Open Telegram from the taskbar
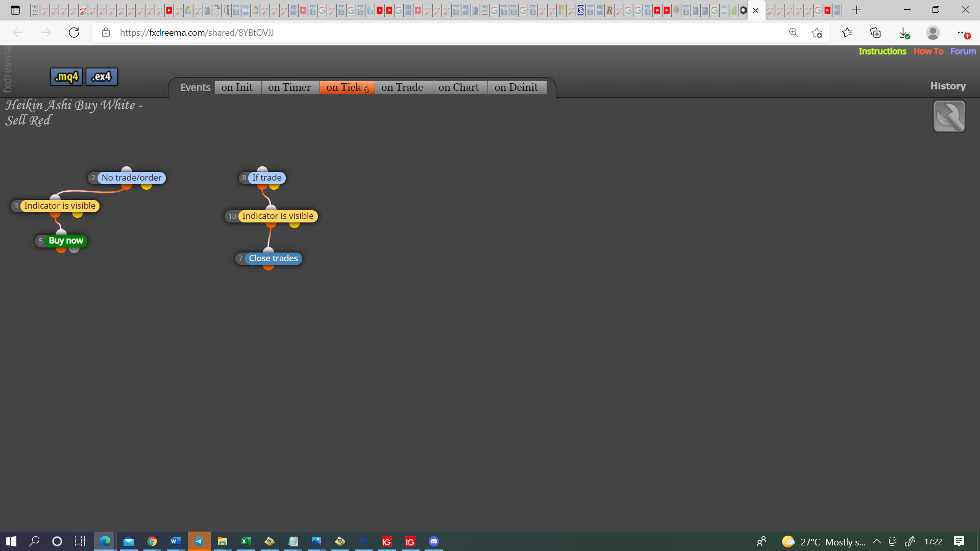 199,541
